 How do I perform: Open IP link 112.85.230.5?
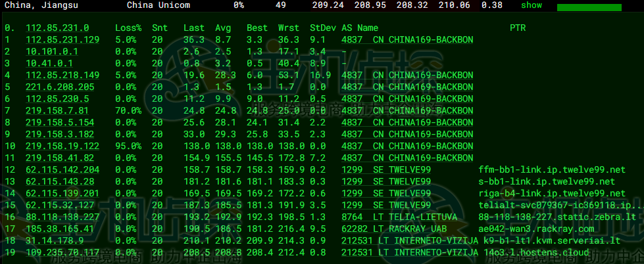pos(57,99)
